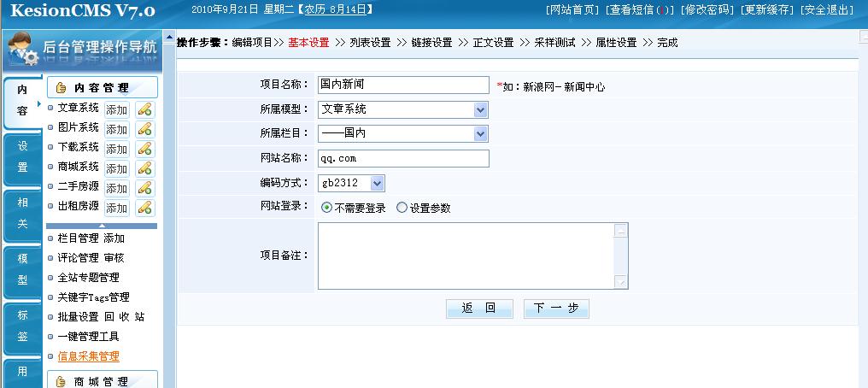Screen dimensions: 868x388
Task: Click the 项目名称 input field
Action: click(x=403, y=85)
